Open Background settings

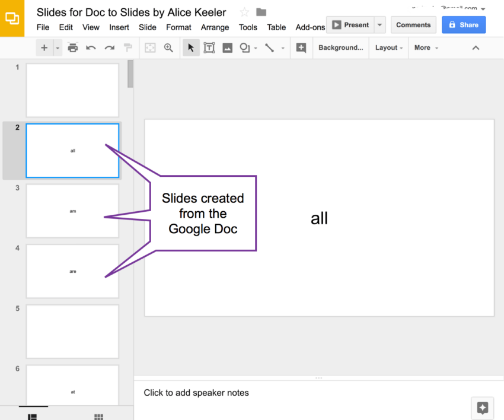[x=341, y=47]
